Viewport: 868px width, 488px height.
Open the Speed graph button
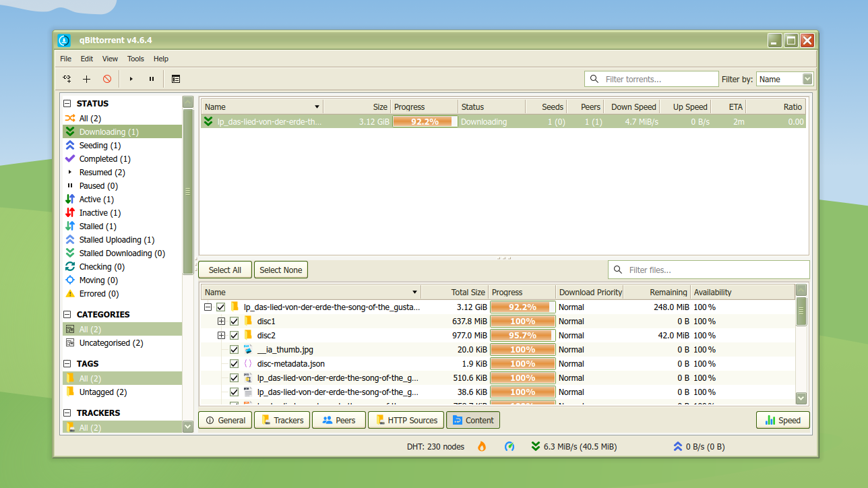tap(782, 420)
